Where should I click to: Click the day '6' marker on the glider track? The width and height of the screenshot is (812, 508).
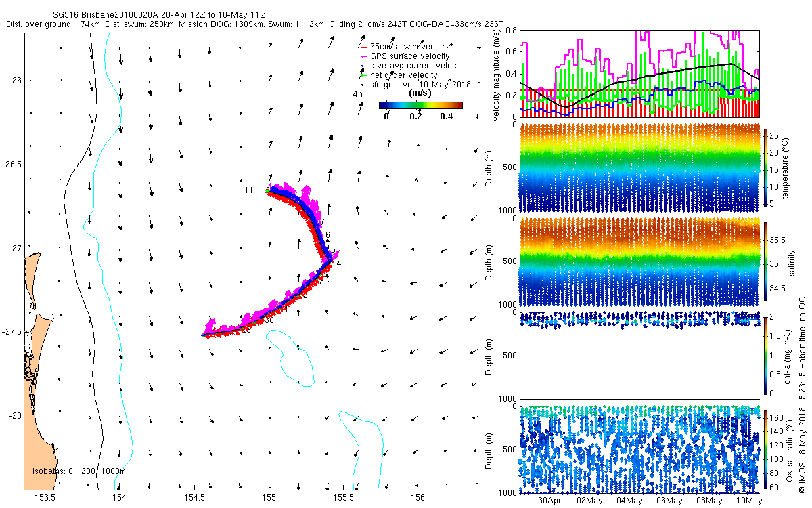point(328,235)
